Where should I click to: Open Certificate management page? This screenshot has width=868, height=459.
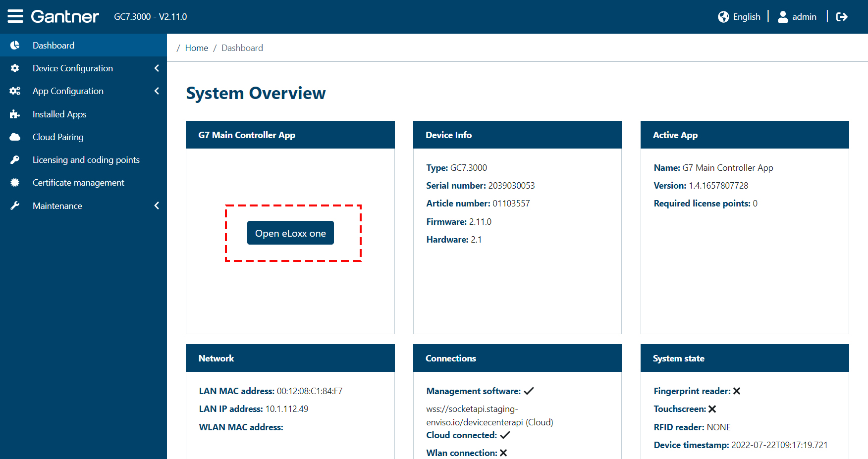coord(83,183)
